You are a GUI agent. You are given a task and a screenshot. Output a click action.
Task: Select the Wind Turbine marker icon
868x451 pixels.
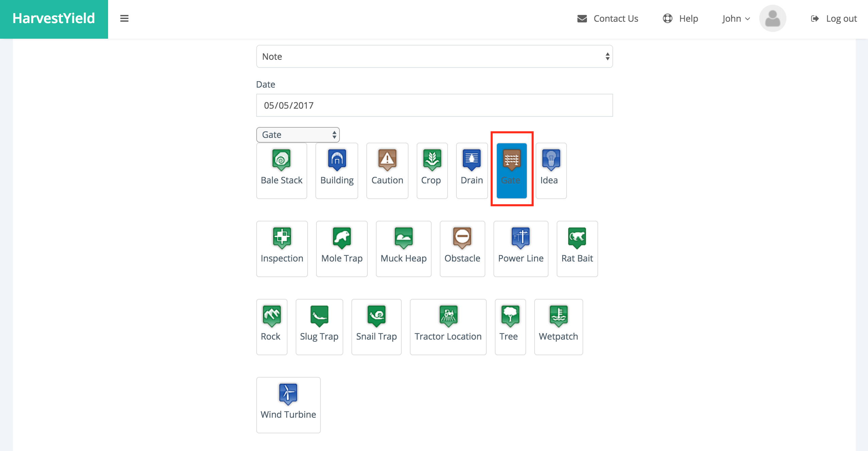288,405
